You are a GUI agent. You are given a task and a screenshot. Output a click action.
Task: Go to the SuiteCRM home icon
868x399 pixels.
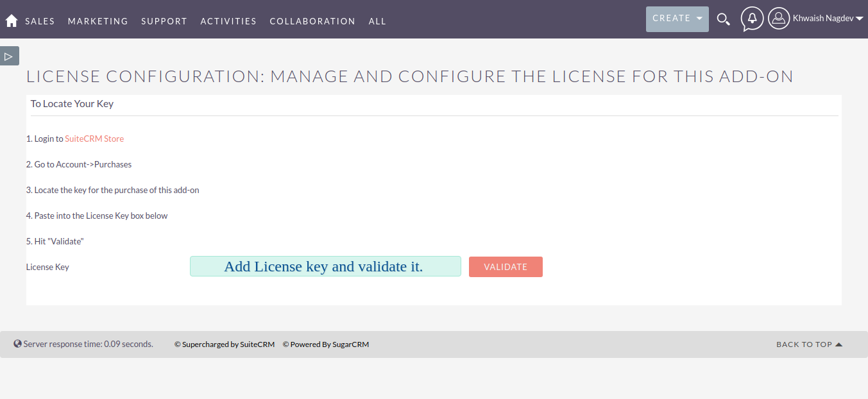coord(12,21)
